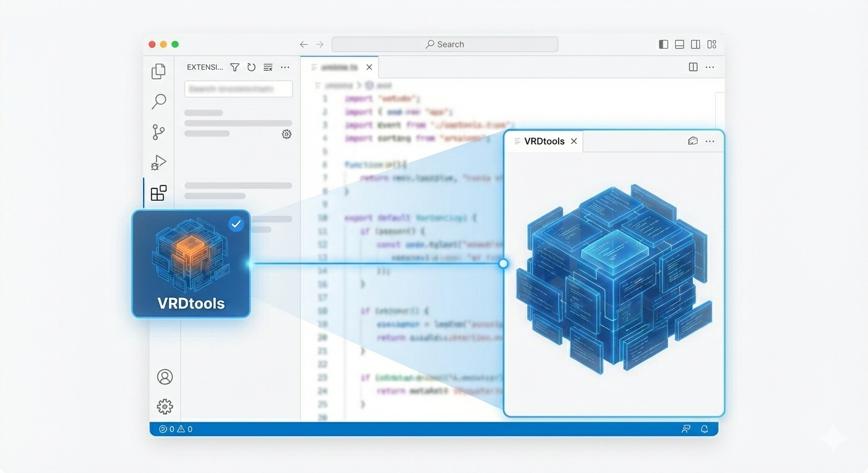Select the open .ts file editor tab
The height and width of the screenshot is (473, 868).
(338, 67)
